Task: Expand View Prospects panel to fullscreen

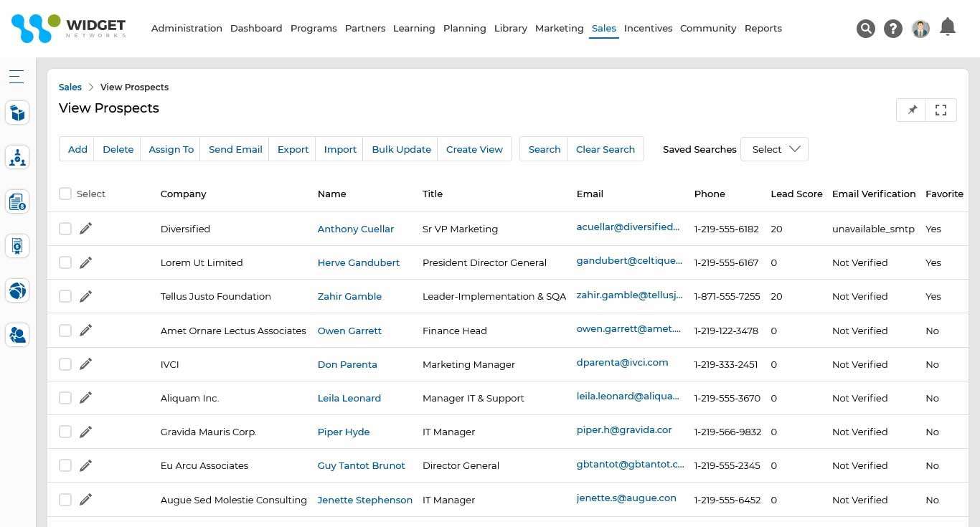Action: coord(941,110)
